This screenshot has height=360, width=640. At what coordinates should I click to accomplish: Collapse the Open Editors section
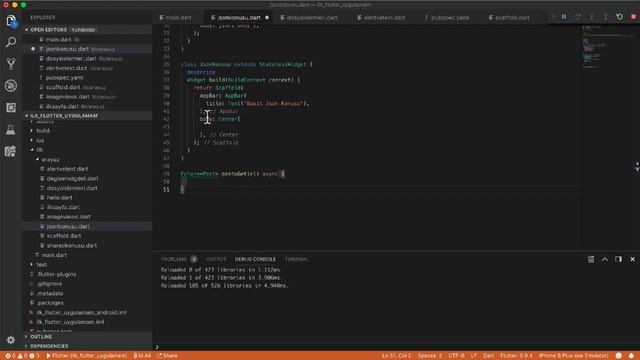click(x=87, y=30)
